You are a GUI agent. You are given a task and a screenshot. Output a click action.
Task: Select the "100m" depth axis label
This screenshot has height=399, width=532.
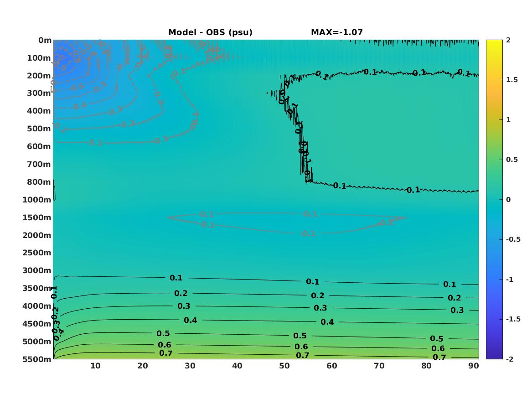39,58
